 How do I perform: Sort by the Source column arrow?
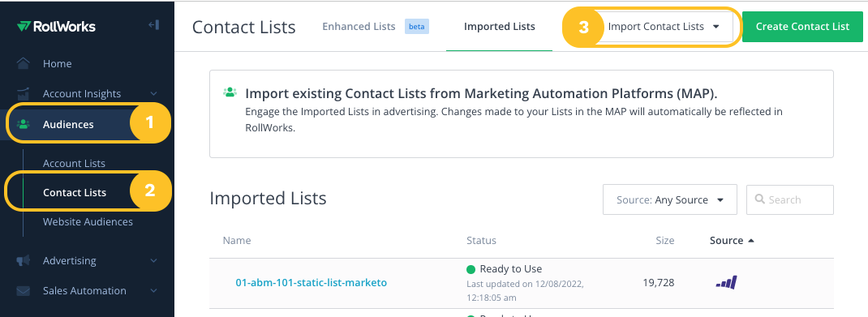click(x=751, y=241)
